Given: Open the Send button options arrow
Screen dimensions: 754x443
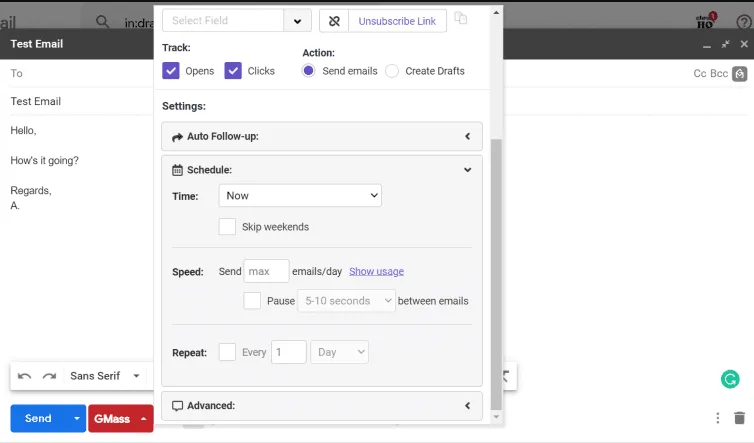Looking at the screenshot, I should (x=76, y=418).
